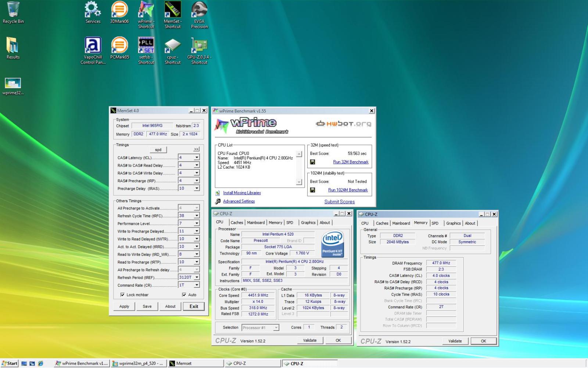
Task: Click the >> expand button in MemSet Timings
Action: coord(196,149)
